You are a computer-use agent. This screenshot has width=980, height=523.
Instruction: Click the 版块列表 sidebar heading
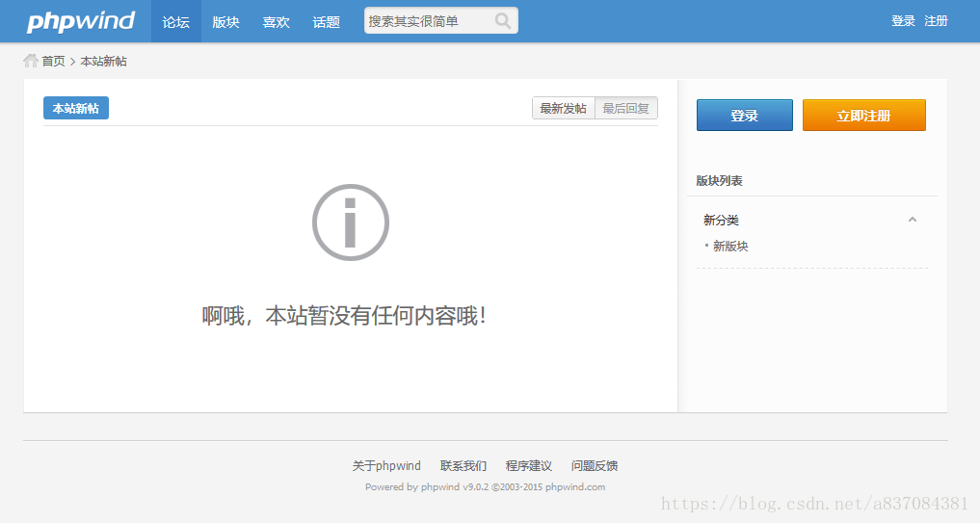720,180
